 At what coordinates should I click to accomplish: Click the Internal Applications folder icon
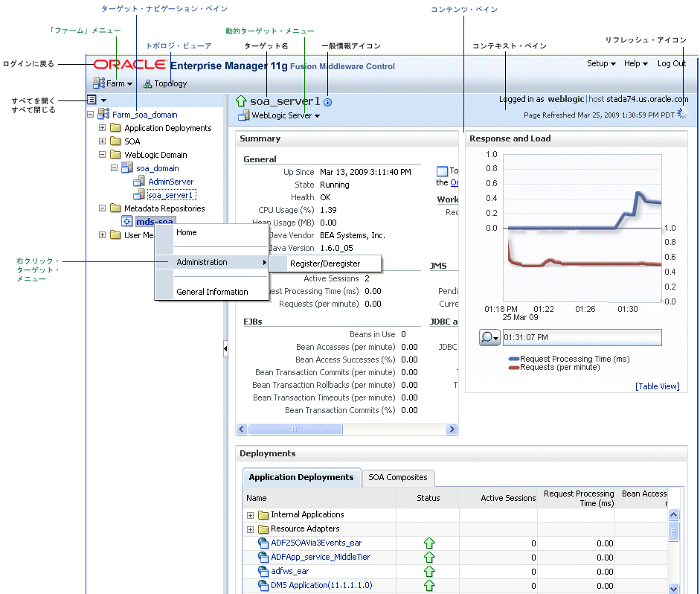click(263, 515)
